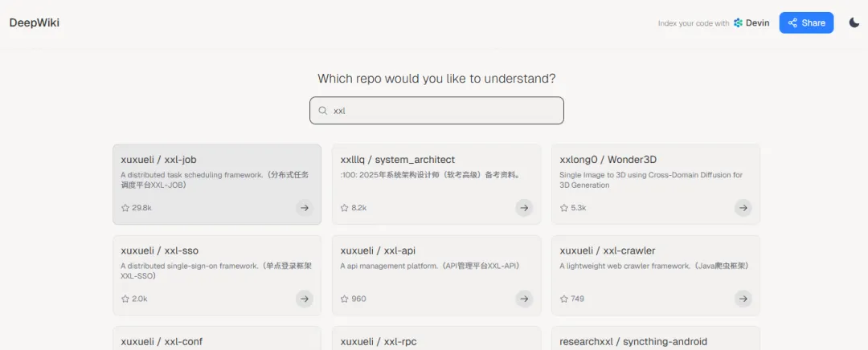This screenshot has height=350, width=868.
Task: Open the xuxueli / xxl-conf card
Action: coord(162,341)
